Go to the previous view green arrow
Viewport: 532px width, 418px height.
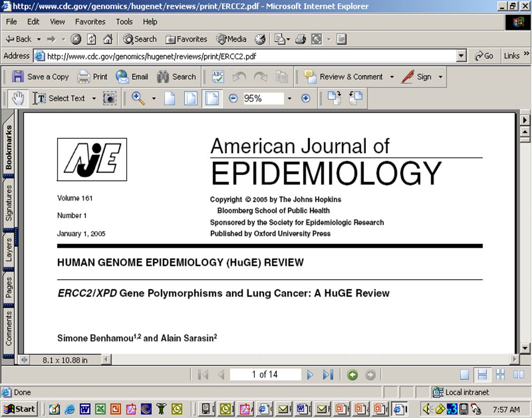(353, 375)
